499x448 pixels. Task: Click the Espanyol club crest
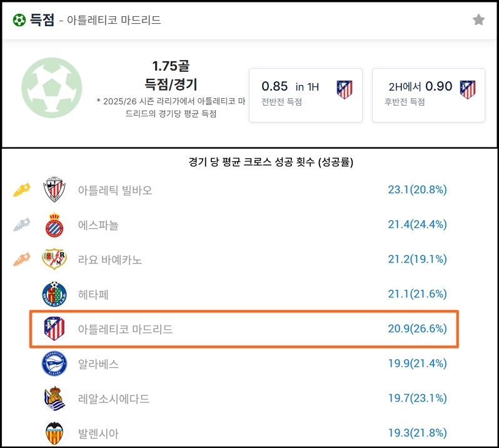54,225
